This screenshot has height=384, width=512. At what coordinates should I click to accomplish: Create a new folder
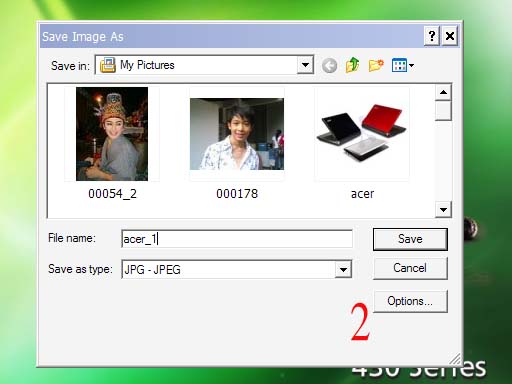tap(376, 65)
